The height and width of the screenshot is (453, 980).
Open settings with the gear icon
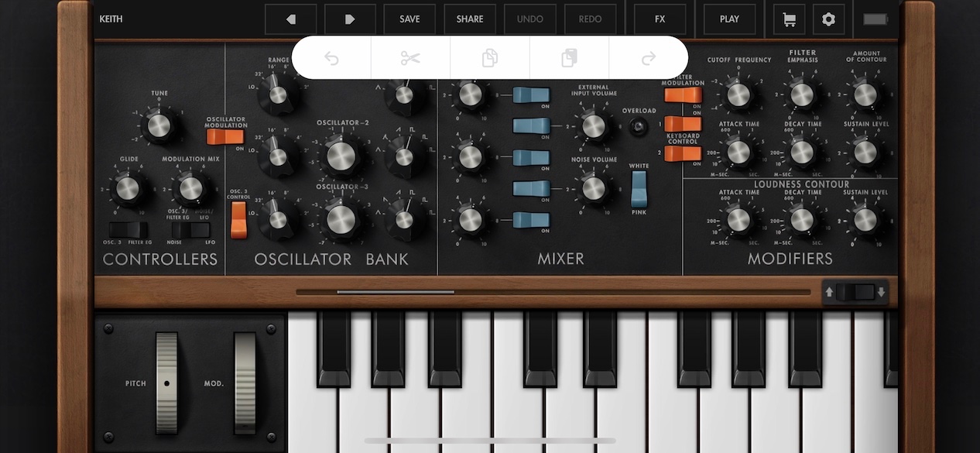point(828,19)
